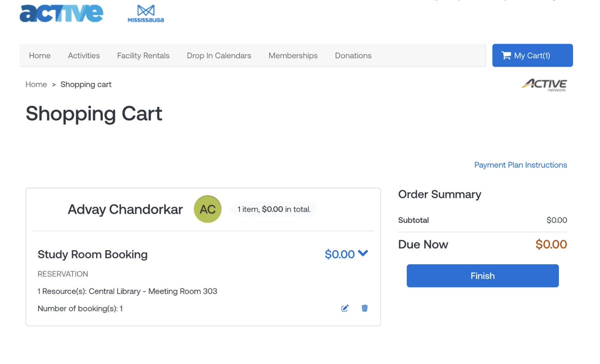Open Drop In Calendars
The height and width of the screenshot is (364, 600).
[x=219, y=55]
